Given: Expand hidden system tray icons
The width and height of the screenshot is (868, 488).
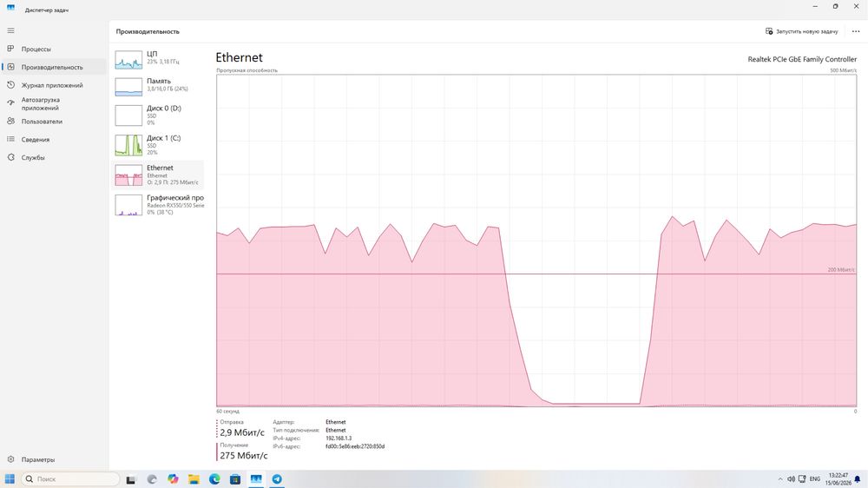Looking at the screenshot, I should (x=780, y=479).
